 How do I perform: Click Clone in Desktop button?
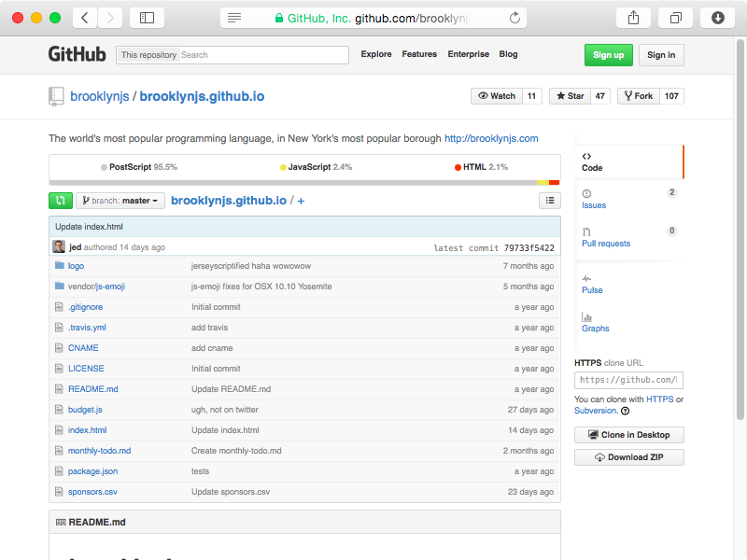click(628, 435)
